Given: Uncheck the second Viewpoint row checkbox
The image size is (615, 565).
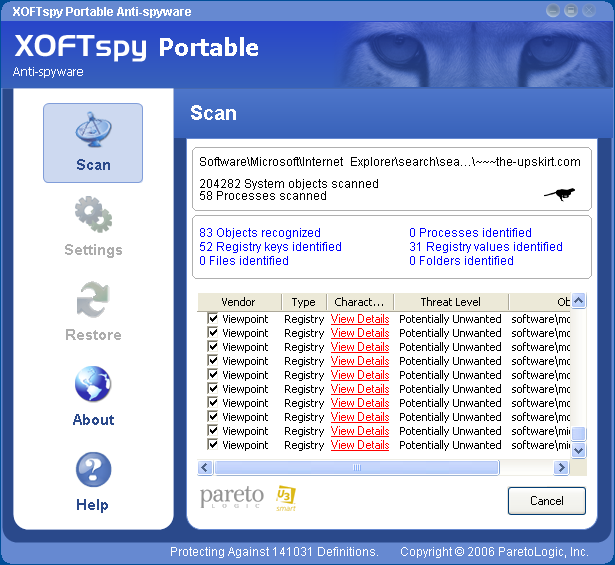Looking at the screenshot, I should [x=213, y=332].
